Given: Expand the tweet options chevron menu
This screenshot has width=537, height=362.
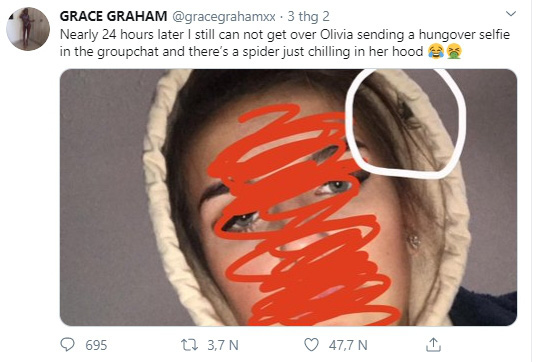Looking at the screenshot, I should tap(511, 14).
